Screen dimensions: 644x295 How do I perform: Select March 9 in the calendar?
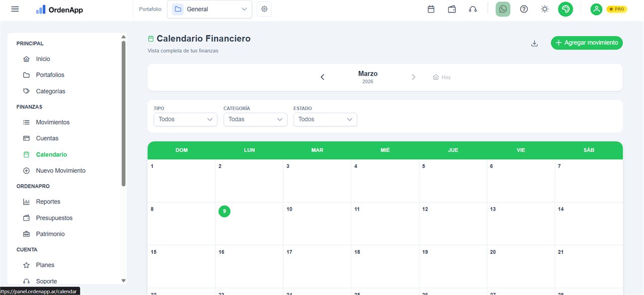point(224,212)
